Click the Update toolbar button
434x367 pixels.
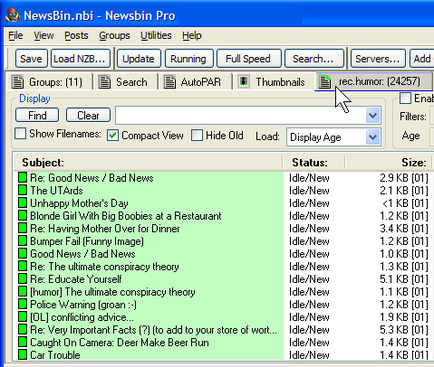[x=138, y=59]
